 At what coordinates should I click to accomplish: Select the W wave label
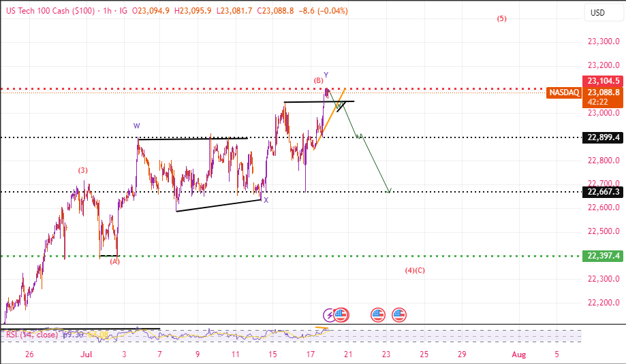tap(137, 126)
